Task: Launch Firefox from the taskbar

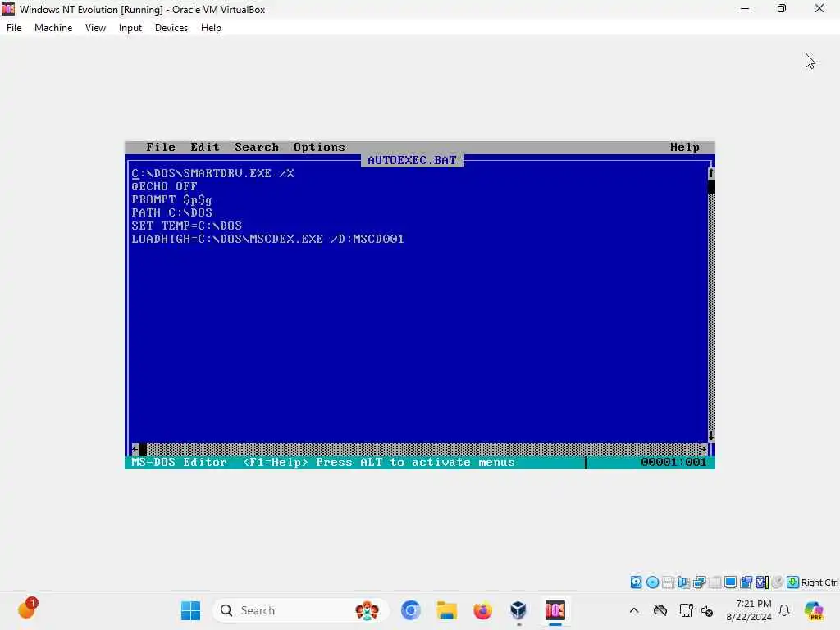Action: click(x=482, y=610)
